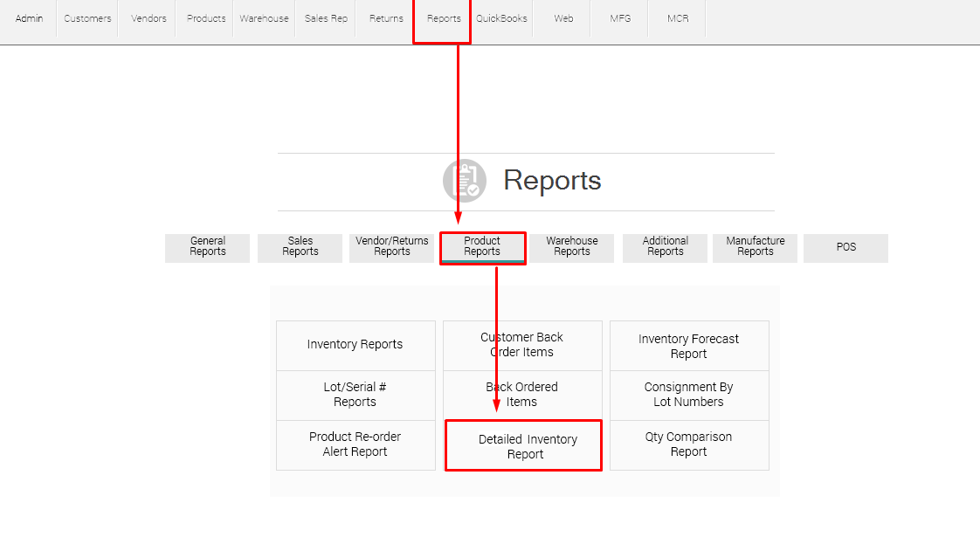The image size is (980, 544).
Task: Open the Qty Comparison Report
Action: [x=689, y=444]
